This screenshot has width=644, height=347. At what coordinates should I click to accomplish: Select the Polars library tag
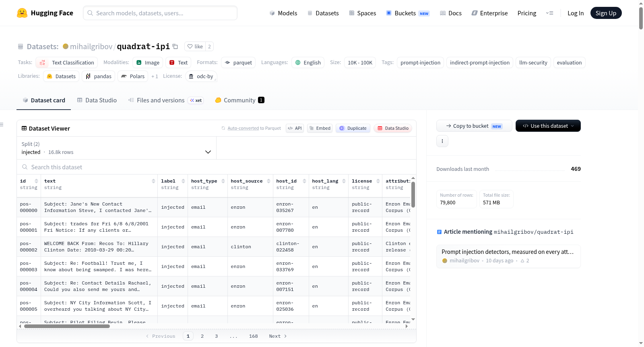133,76
